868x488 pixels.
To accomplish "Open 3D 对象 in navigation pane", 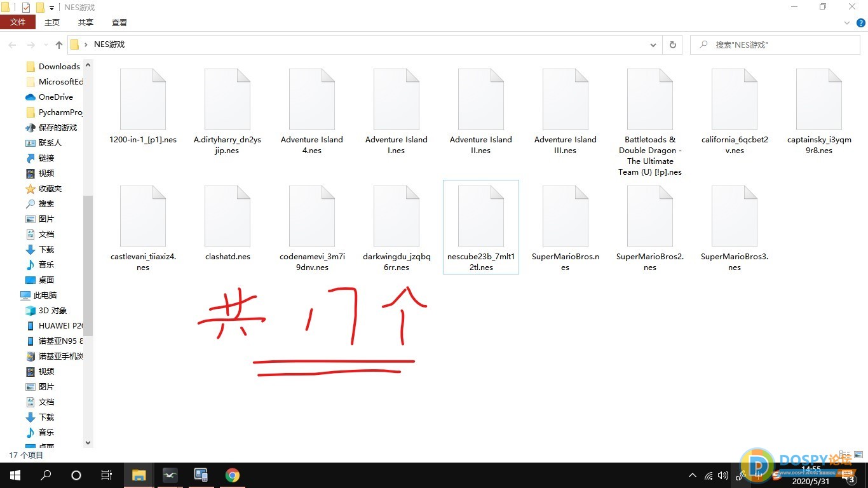I will coord(46,310).
